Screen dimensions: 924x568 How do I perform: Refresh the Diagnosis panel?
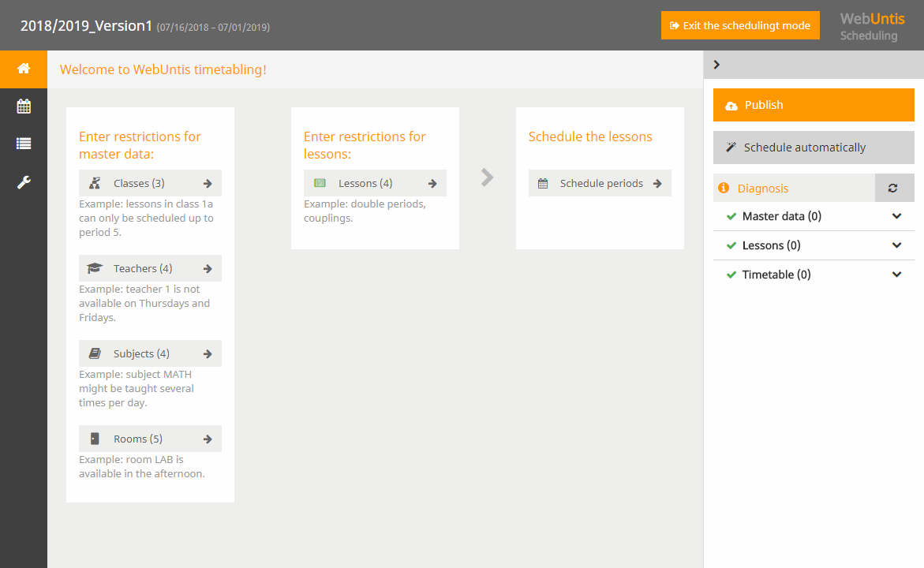[x=893, y=188]
